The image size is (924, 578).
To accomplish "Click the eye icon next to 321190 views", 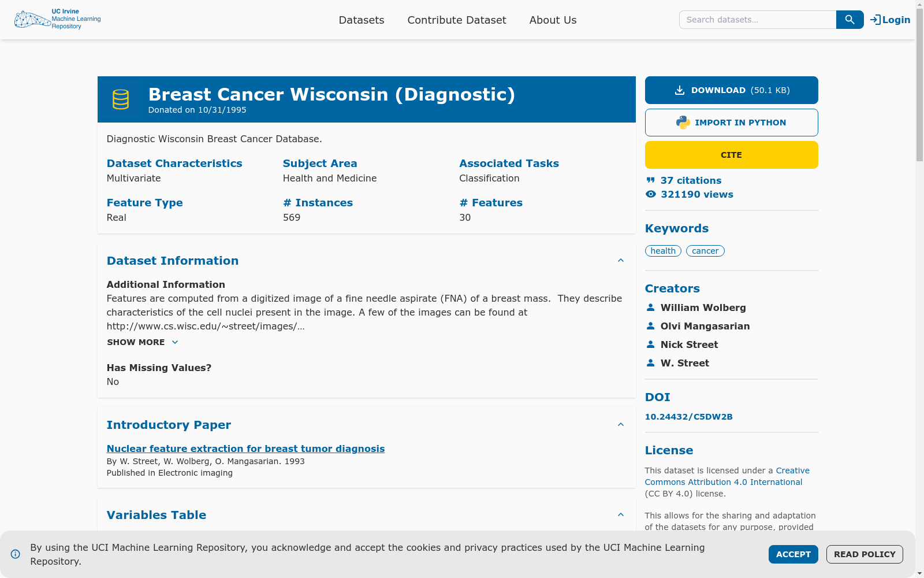I will coord(651,194).
